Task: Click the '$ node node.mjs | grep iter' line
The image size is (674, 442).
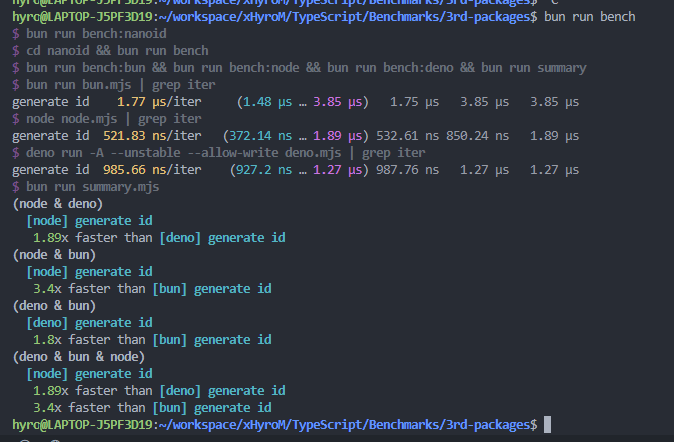Action: (x=107, y=119)
